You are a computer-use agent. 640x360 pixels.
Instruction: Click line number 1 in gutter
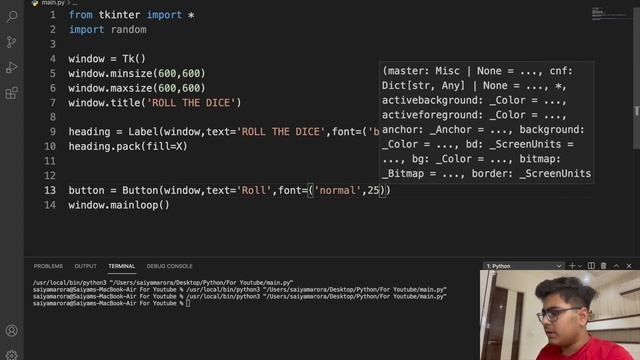53,15
